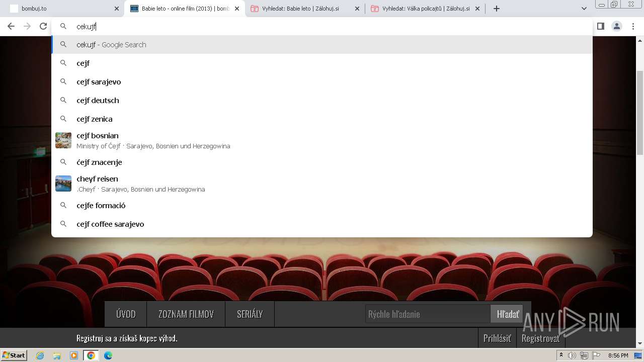
Task: Select the cejf zenica suggestion
Action: pos(322,119)
